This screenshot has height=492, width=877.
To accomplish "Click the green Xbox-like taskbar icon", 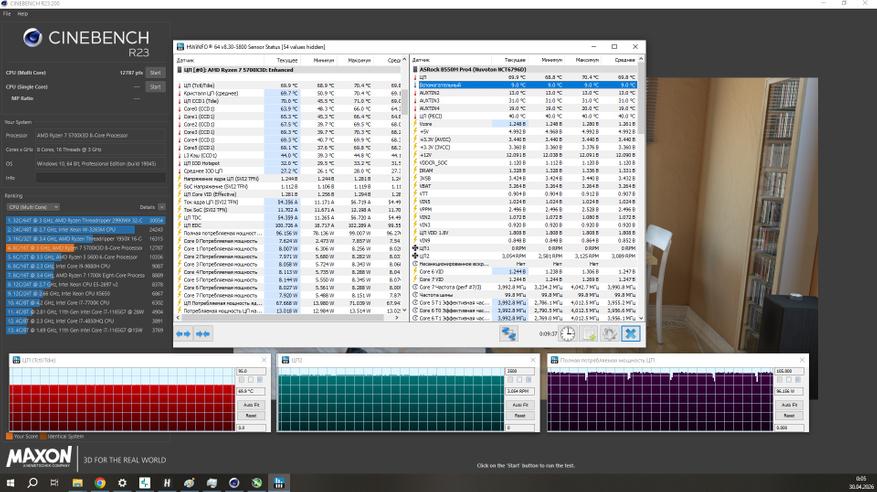I will [256, 482].
